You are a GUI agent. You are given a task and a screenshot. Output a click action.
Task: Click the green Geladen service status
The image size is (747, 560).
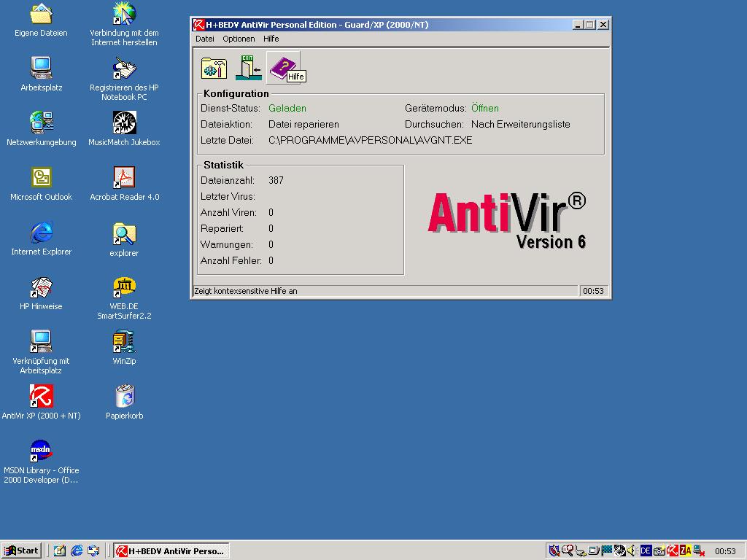pyautogui.click(x=287, y=108)
